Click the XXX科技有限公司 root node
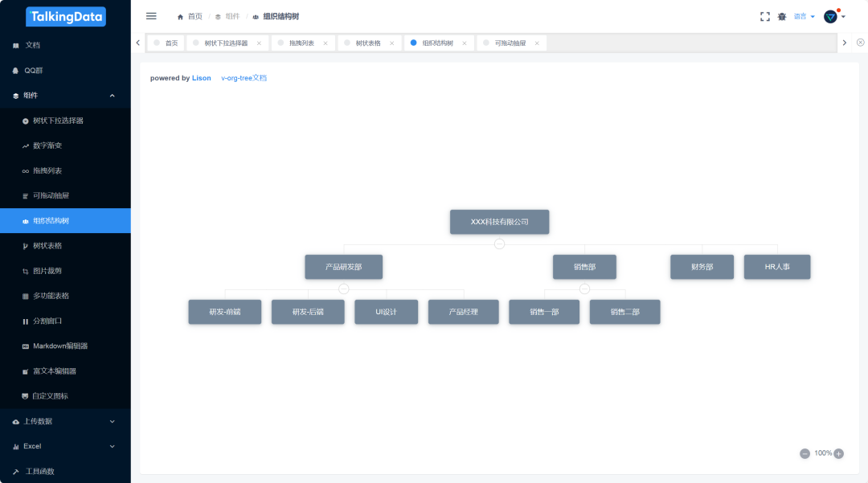Screen dimensions: 868x483 coord(499,222)
